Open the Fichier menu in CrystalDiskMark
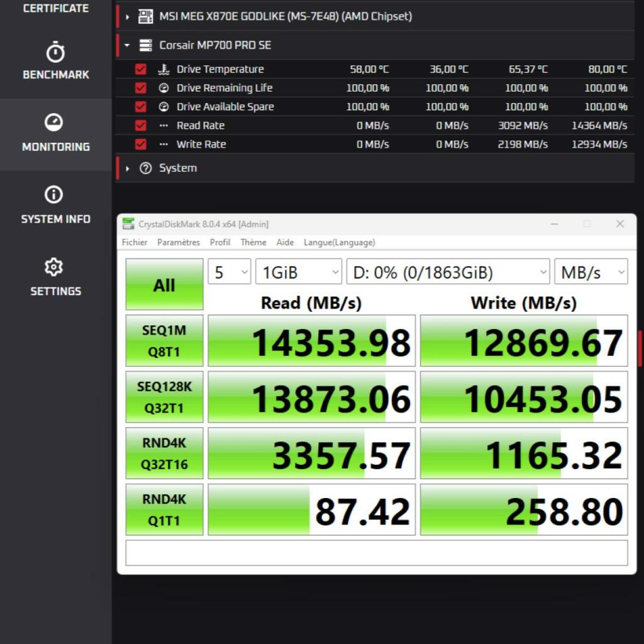 click(135, 242)
